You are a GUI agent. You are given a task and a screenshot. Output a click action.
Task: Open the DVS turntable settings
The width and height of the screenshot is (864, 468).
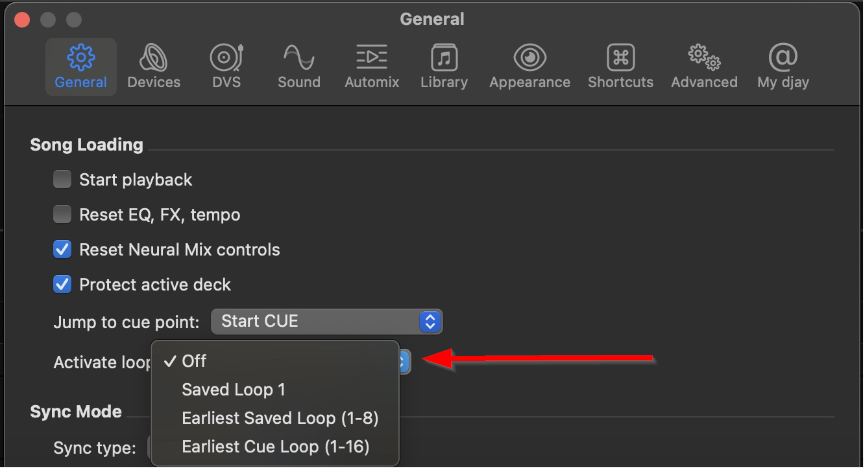click(x=226, y=66)
